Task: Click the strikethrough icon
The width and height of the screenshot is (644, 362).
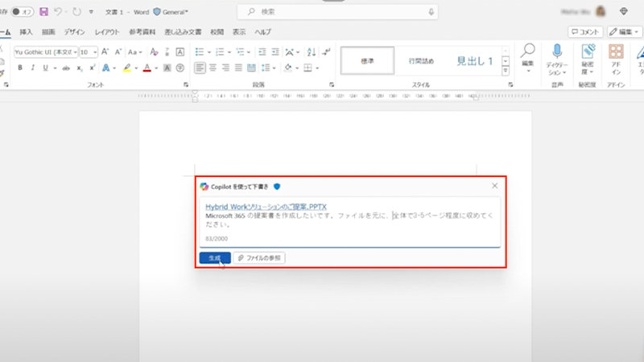Action: pos(66,68)
